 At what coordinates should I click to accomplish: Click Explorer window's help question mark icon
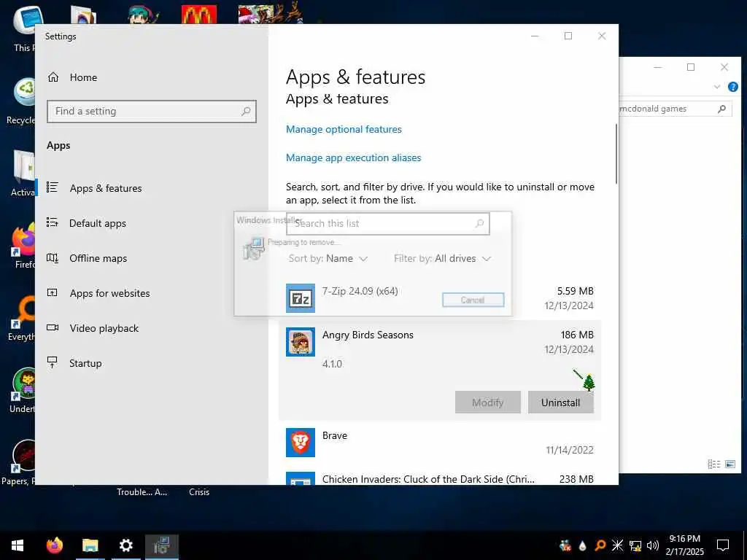[x=733, y=87]
